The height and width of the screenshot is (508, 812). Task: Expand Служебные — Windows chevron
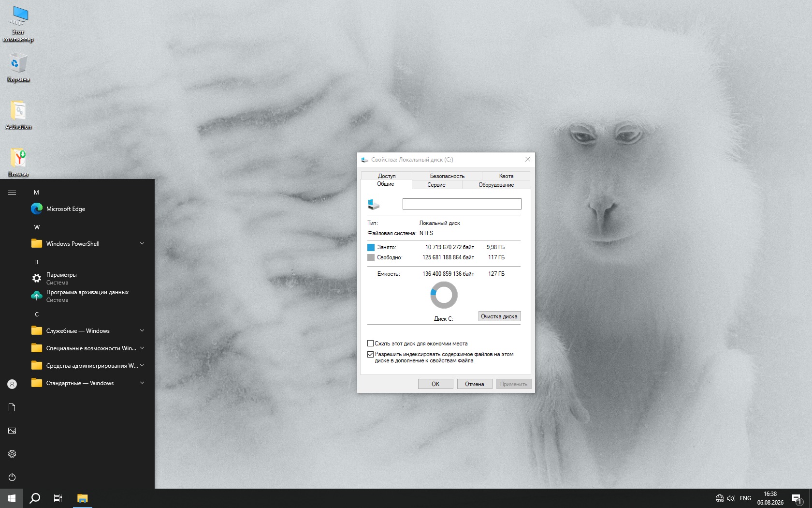[142, 330]
